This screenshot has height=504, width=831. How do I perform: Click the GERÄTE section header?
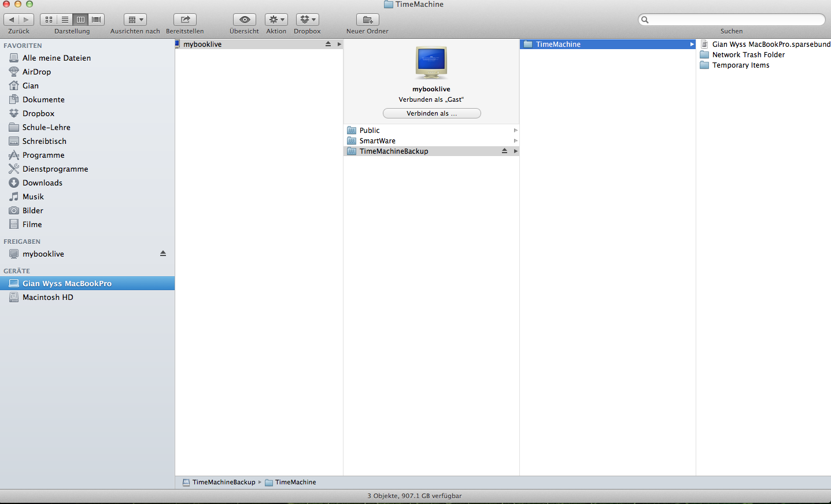point(17,271)
